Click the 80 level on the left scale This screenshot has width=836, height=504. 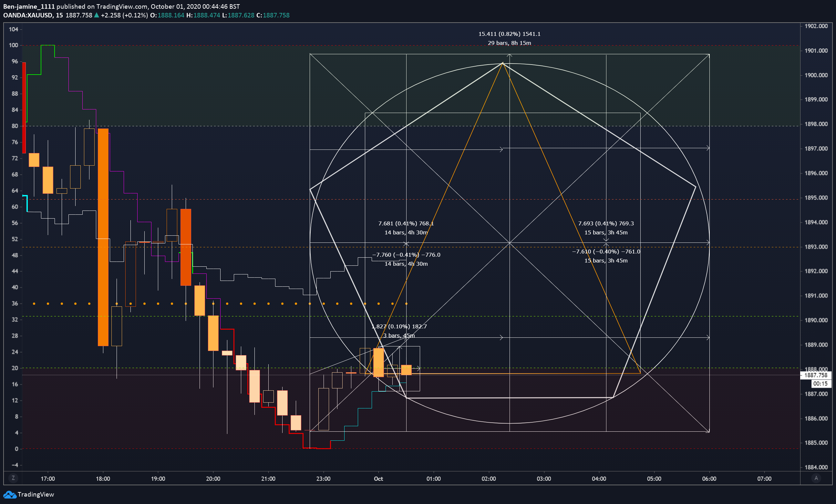pyautogui.click(x=15, y=126)
